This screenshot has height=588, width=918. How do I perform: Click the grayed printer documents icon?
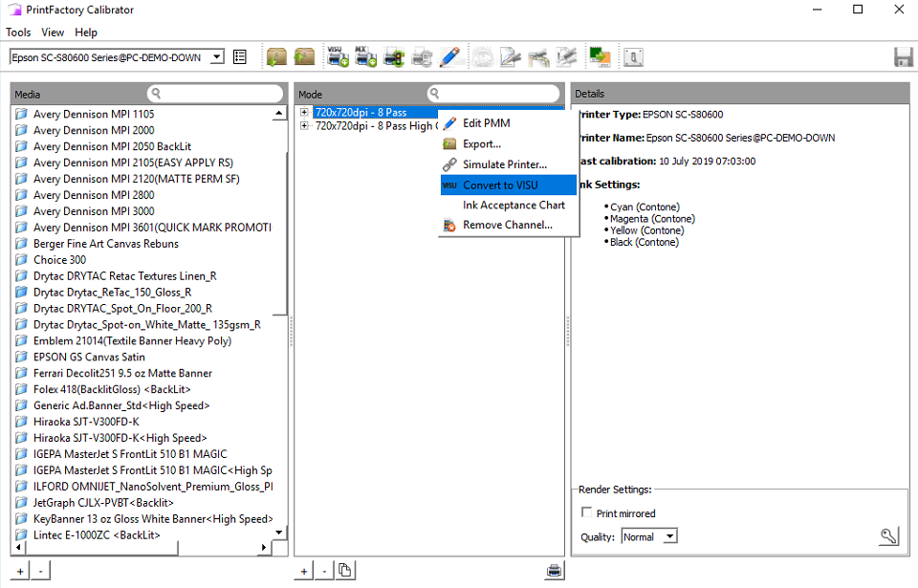[x=422, y=56]
